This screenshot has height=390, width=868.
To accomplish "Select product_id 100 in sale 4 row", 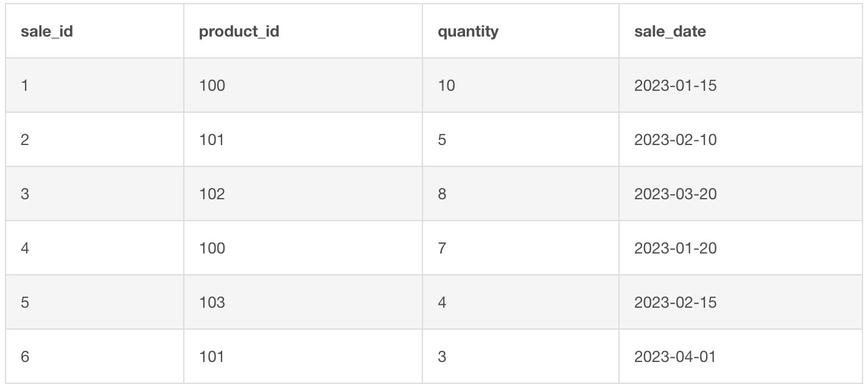I will click(x=212, y=249).
